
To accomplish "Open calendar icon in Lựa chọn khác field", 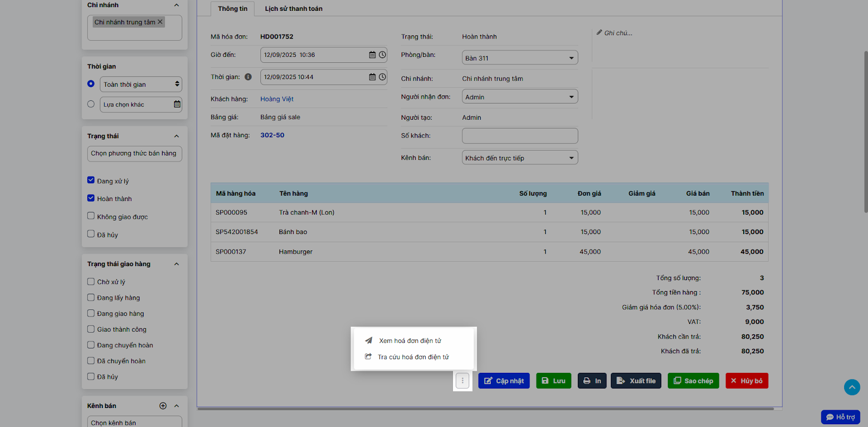I will click(177, 104).
